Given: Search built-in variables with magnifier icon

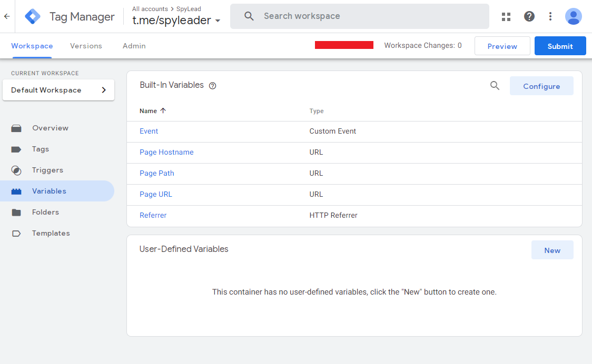Looking at the screenshot, I should [x=495, y=86].
